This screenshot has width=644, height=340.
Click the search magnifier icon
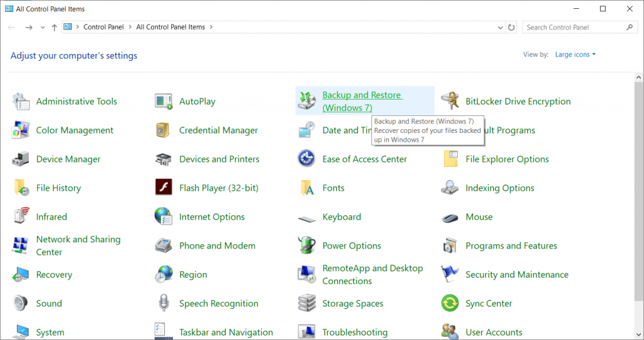(x=630, y=27)
